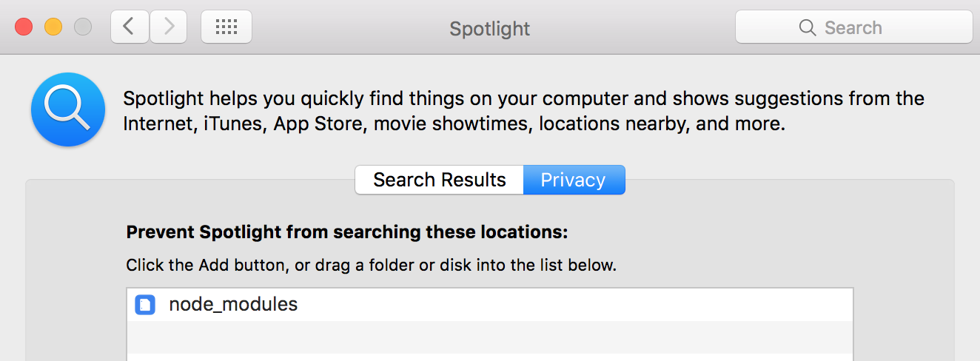Viewport: 980px width, 361px height.
Task: Switch to the Search Results tab
Action: pos(439,180)
